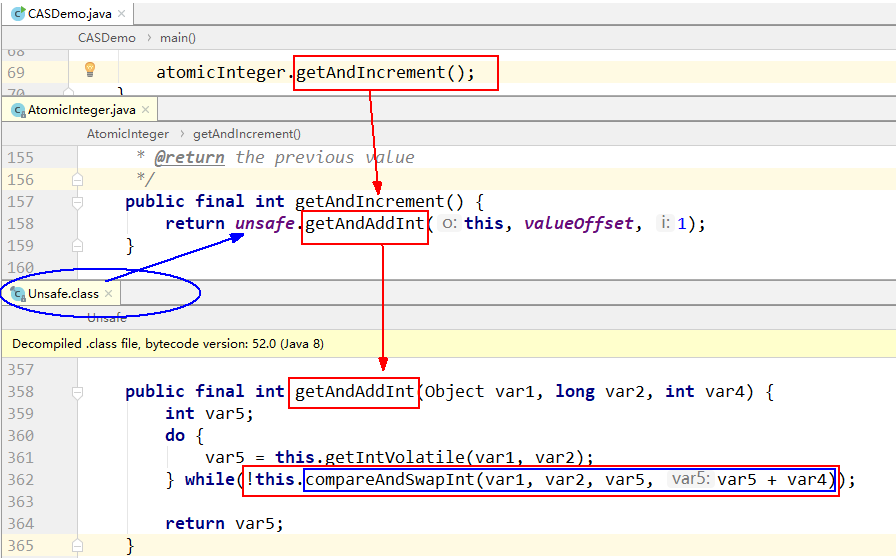Image resolution: width=896 pixels, height=558 pixels.
Task: Click the Unsafe.class file icon
Action: (18, 294)
